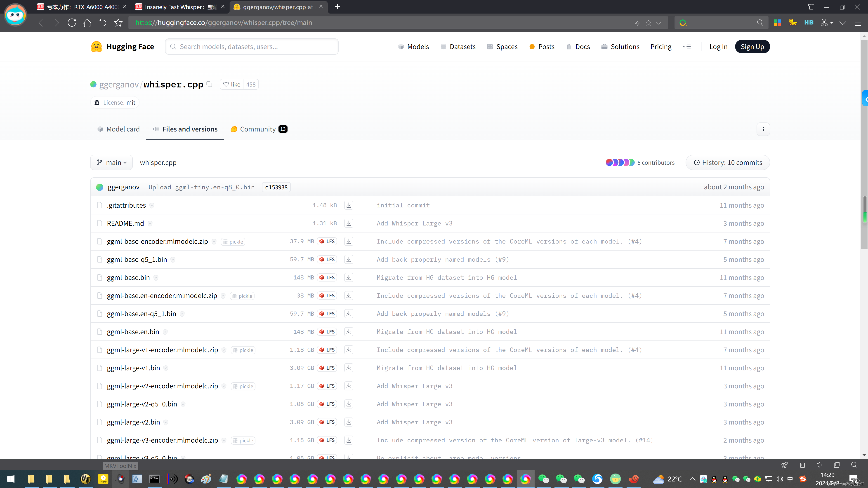Click the pickle badge on ggml-large-v1-encoder.mlmodelc.zip

tap(243, 350)
